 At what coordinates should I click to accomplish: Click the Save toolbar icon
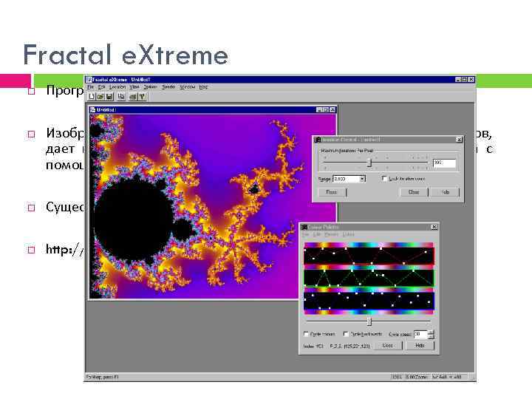[x=109, y=97]
